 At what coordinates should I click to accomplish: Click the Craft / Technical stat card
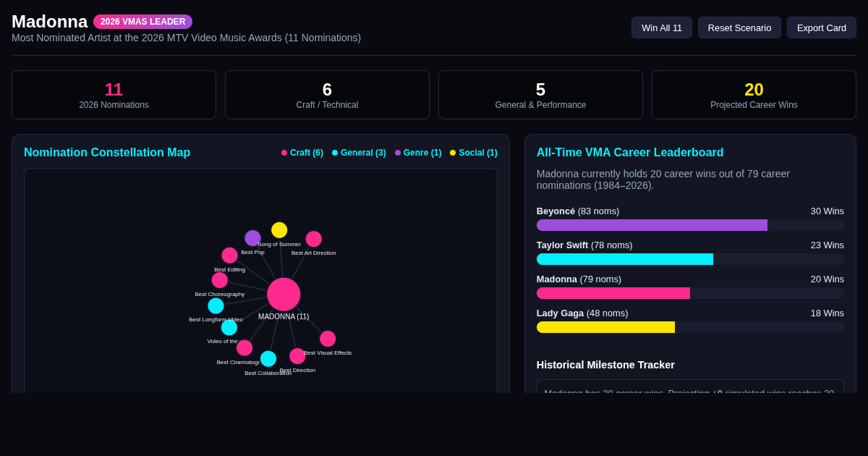coord(327,95)
